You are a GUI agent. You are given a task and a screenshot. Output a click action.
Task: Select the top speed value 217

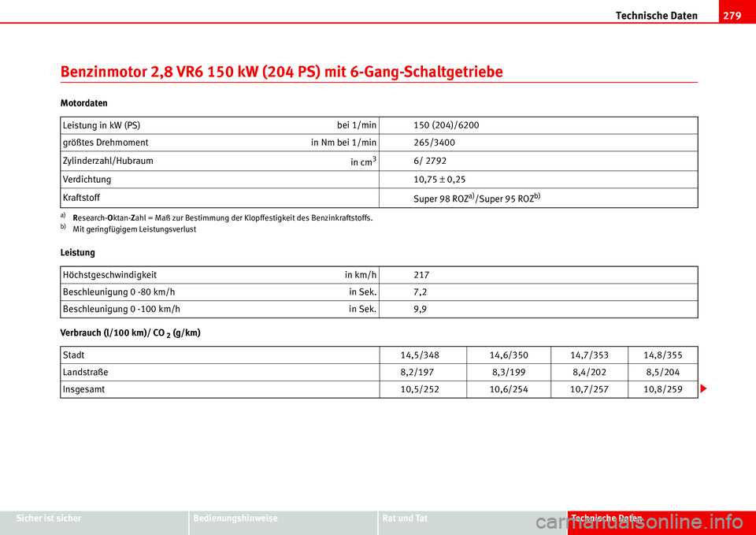click(x=421, y=275)
